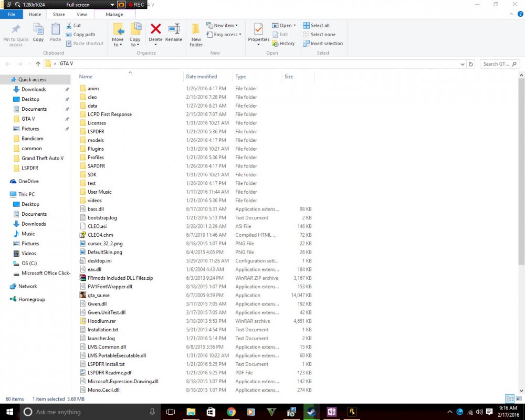Click the Rename icon
This screenshot has width=525, height=420.
pyautogui.click(x=174, y=29)
